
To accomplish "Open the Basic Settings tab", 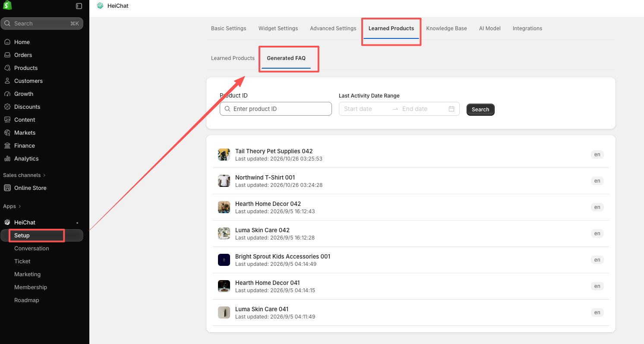I will point(228,28).
